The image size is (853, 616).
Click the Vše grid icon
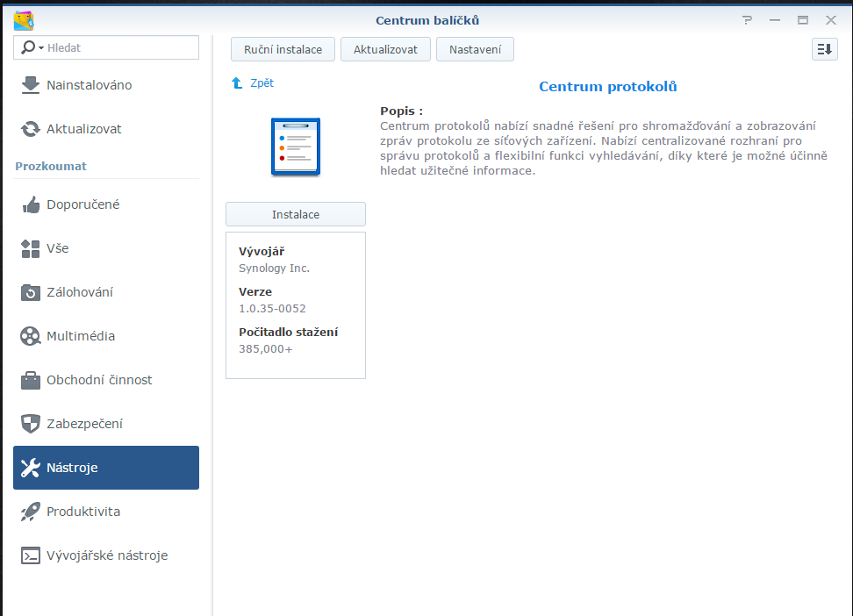click(31, 248)
